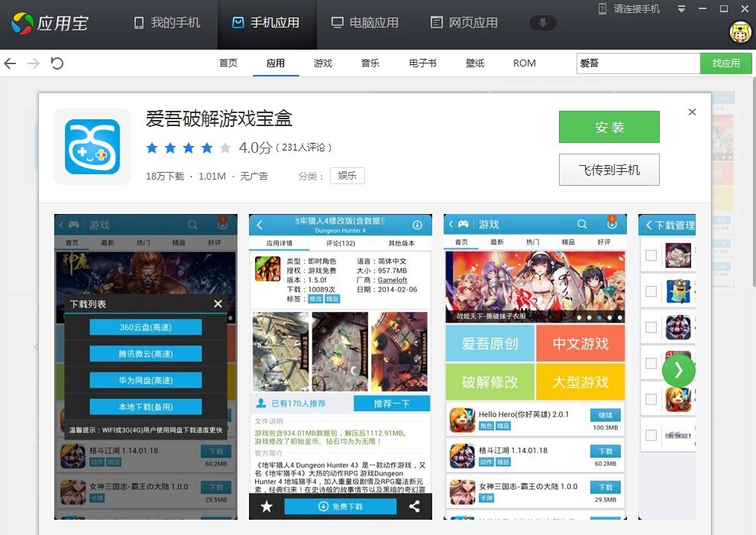Open third screenshot with 爱吾原创 tiles
The image size is (756, 535).
coord(535,367)
